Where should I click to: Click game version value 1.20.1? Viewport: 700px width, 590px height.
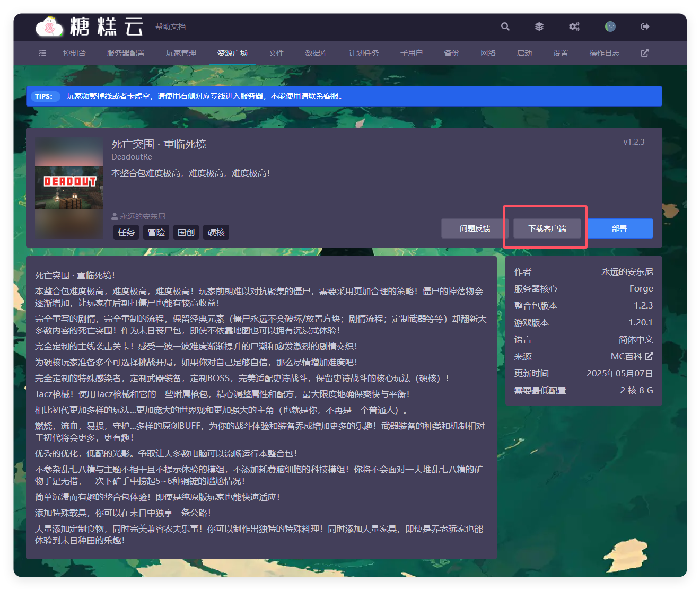(641, 322)
